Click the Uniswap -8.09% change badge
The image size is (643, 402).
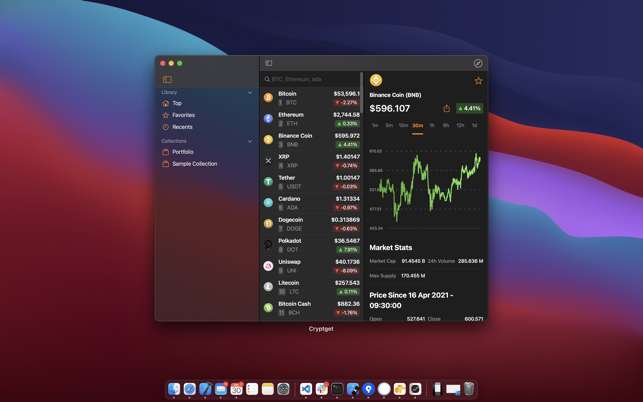[347, 271]
